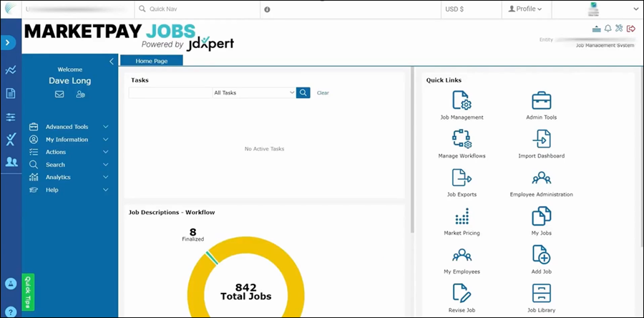Expand the Analytics sidebar section
The height and width of the screenshot is (318, 644).
pyautogui.click(x=69, y=177)
